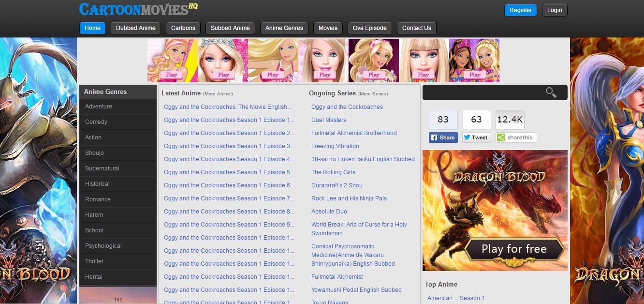
Task: Click the More Series link
Action: (x=373, y=94)
